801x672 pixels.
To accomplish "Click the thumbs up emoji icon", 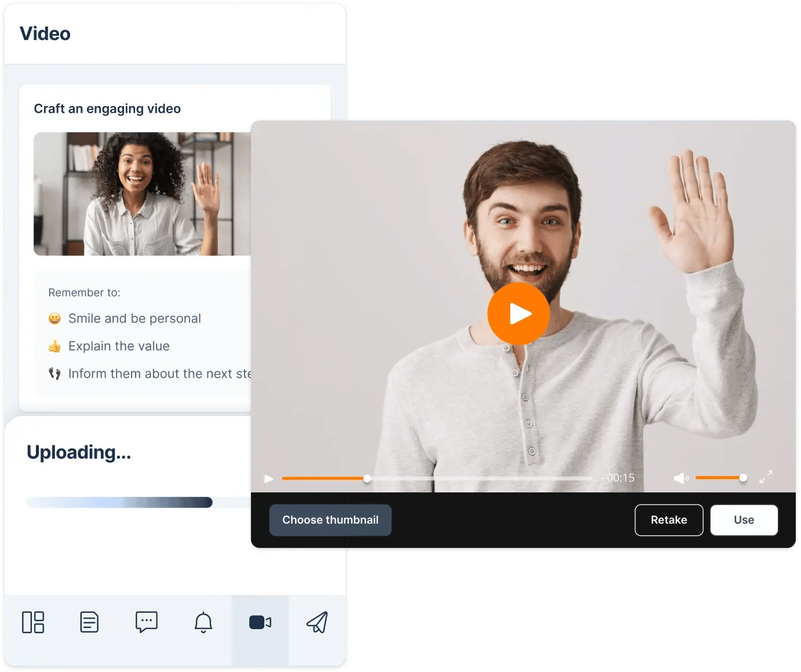I will point(54,346).
